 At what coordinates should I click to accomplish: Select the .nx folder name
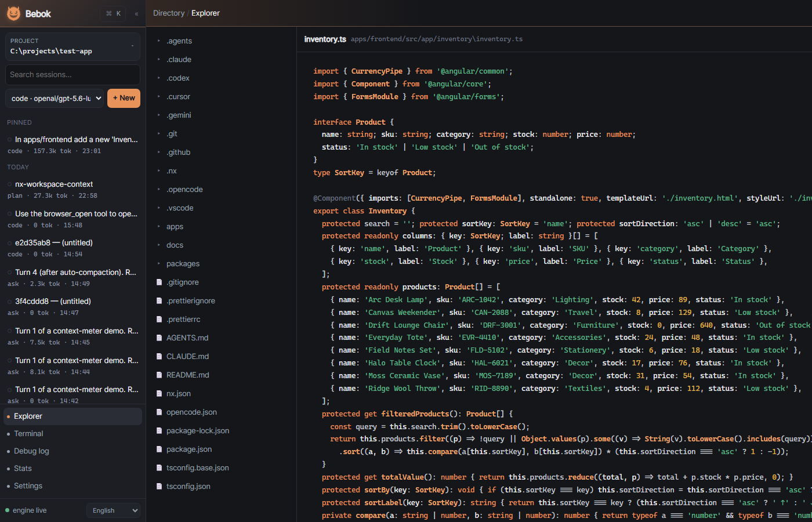tap(171, 171)
